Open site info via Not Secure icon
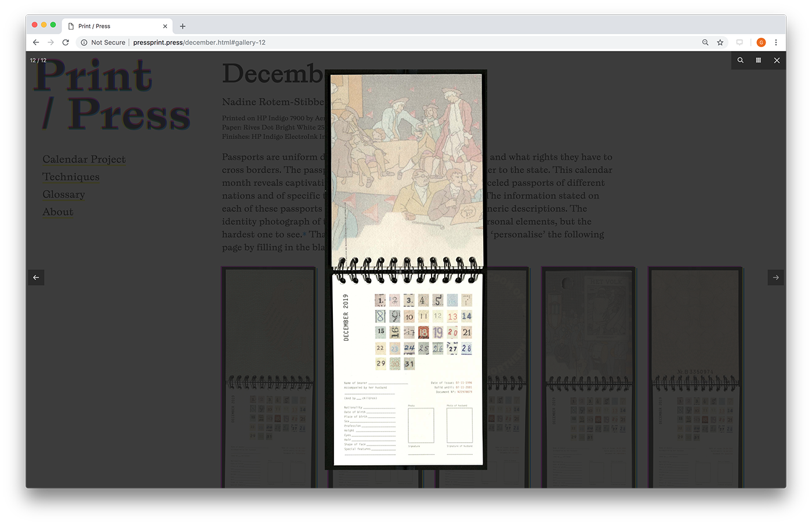The height and width of the screenshot is (525, 812). coord(84,42)
